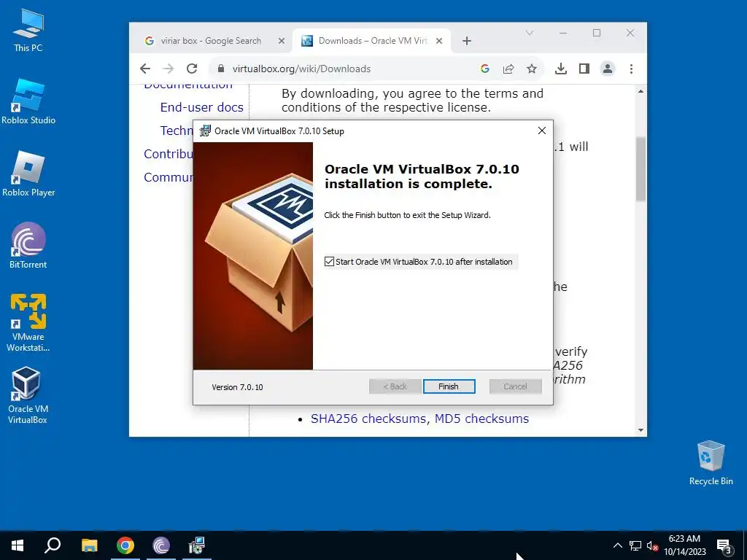Open network status tray icon
Screen dimensions: 747x560
[635, 545]
